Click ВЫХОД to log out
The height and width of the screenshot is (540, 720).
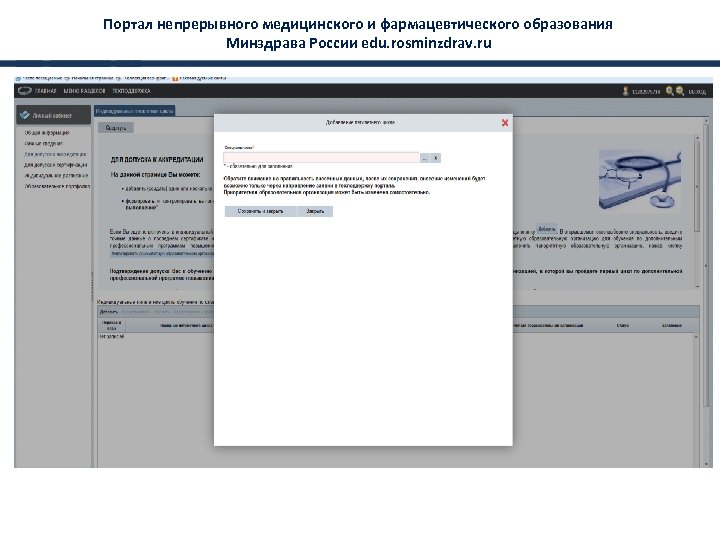[697, 92]
